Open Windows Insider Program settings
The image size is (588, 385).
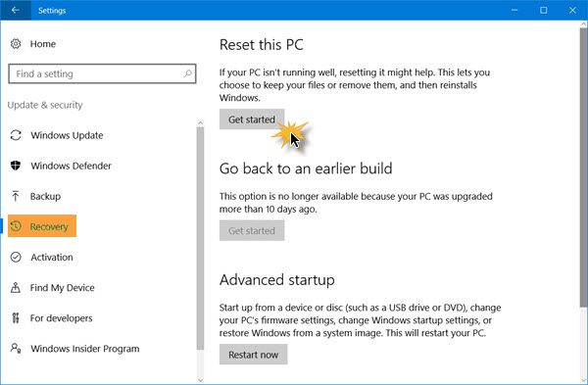(85, 349)
